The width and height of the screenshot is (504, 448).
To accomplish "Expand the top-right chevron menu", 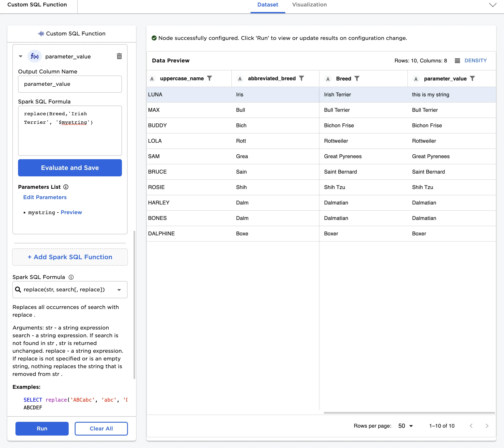I will click(492, 5).
